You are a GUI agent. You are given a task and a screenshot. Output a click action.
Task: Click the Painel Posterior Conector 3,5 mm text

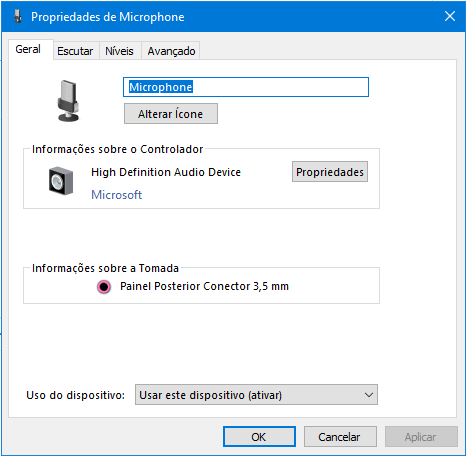click(x=204, y=286)
